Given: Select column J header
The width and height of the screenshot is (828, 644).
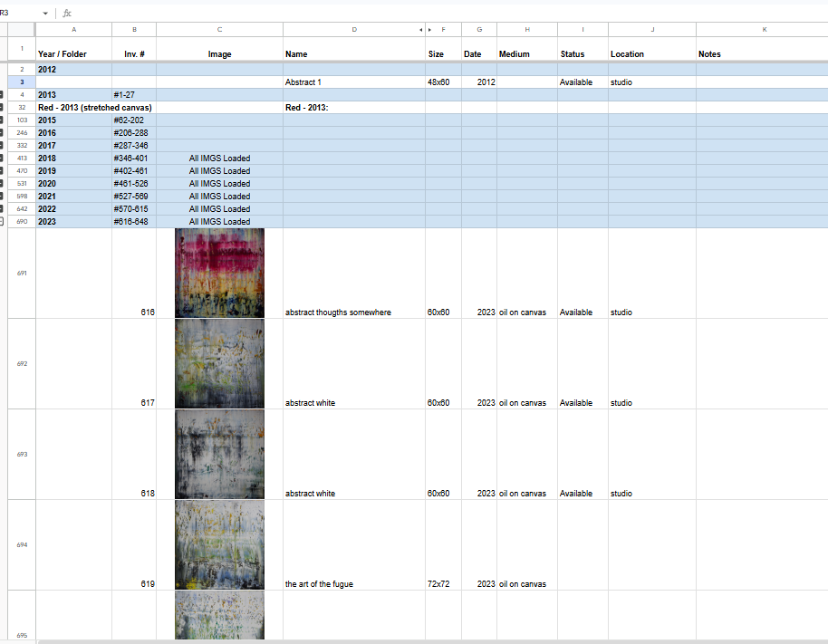Looking at the screenshot, I should (x=652, y=30).
